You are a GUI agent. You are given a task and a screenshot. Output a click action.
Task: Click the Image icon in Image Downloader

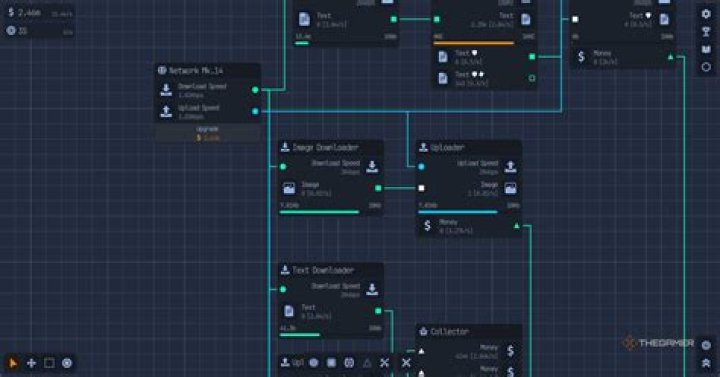click(x=289, y=188)
